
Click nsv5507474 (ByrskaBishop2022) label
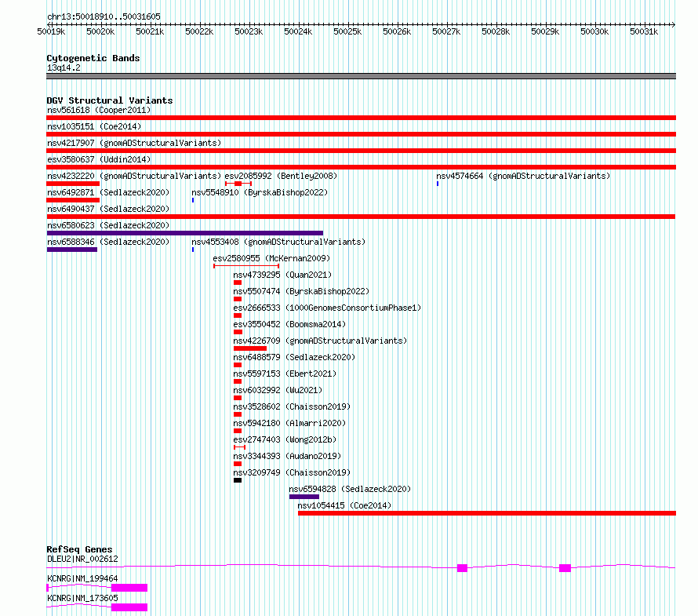point(301,291)
